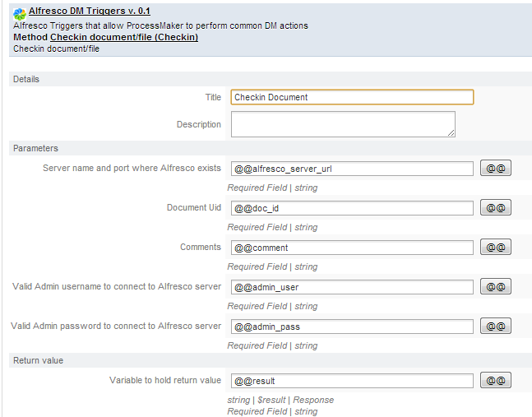Image resolution: width=532 pixels, height=417 pixels.
Task: Focus the Title input field
Action: (x=352, y=97)
